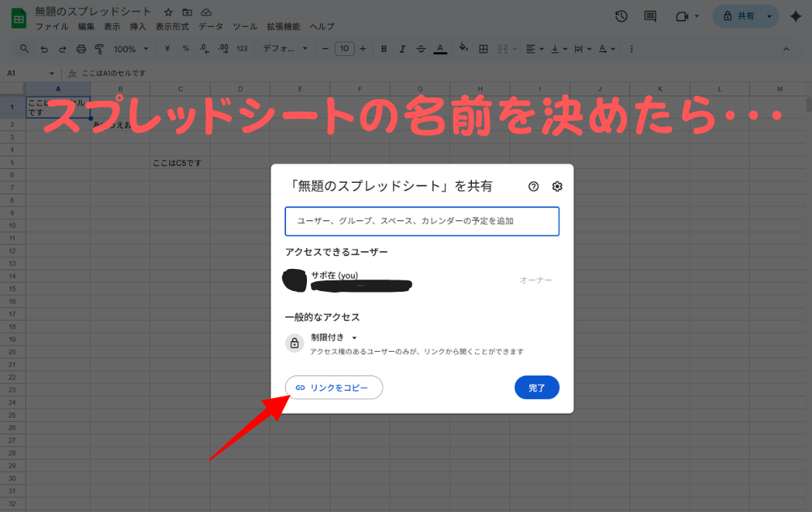Open the 100% zoom dropdown
This screenshot has width=812, height=512.
pyautogui.click(x=131, y=49)
